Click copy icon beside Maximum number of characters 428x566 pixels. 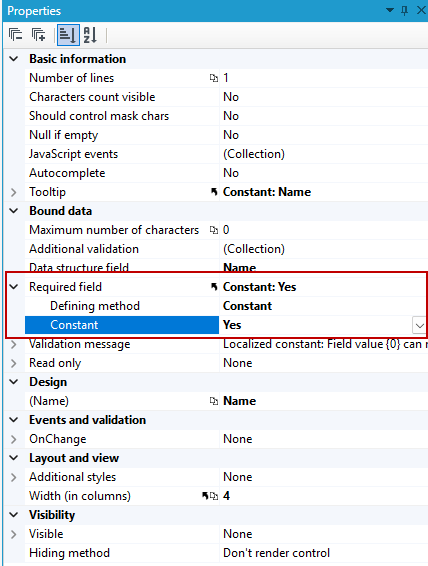coord(214,230)
